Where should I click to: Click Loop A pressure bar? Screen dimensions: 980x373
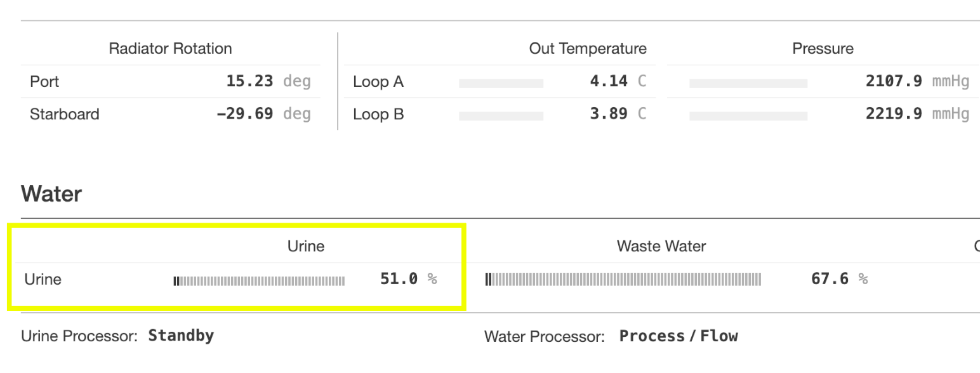748,83
